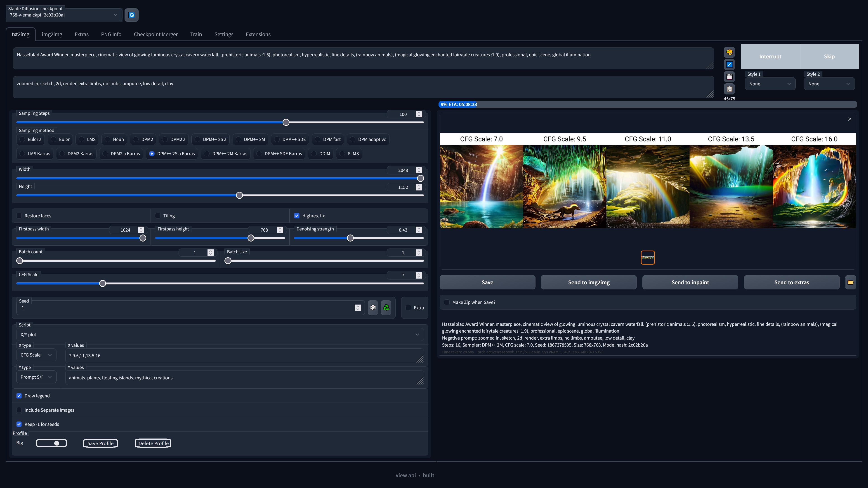868x488 pixels.
Task: Click the floppy disk save style icon
Action: point(729,76)
